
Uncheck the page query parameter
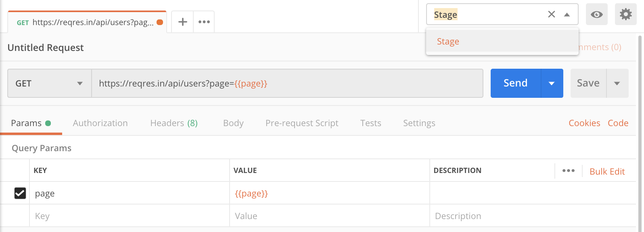pos(20,193)
